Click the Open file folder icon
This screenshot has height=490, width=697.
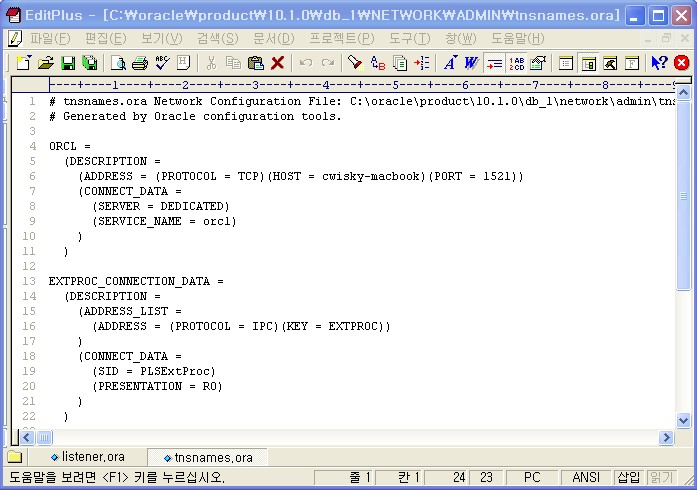(45, 63)
